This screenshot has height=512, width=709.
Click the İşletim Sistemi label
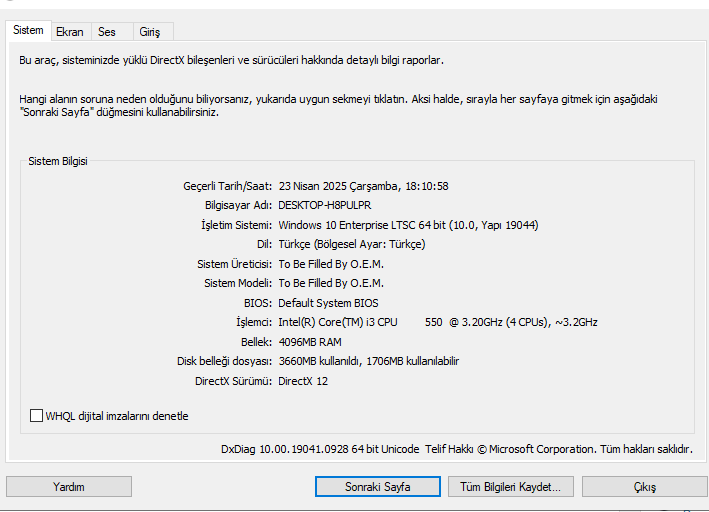pyautogui.click(x=236, y=225)
